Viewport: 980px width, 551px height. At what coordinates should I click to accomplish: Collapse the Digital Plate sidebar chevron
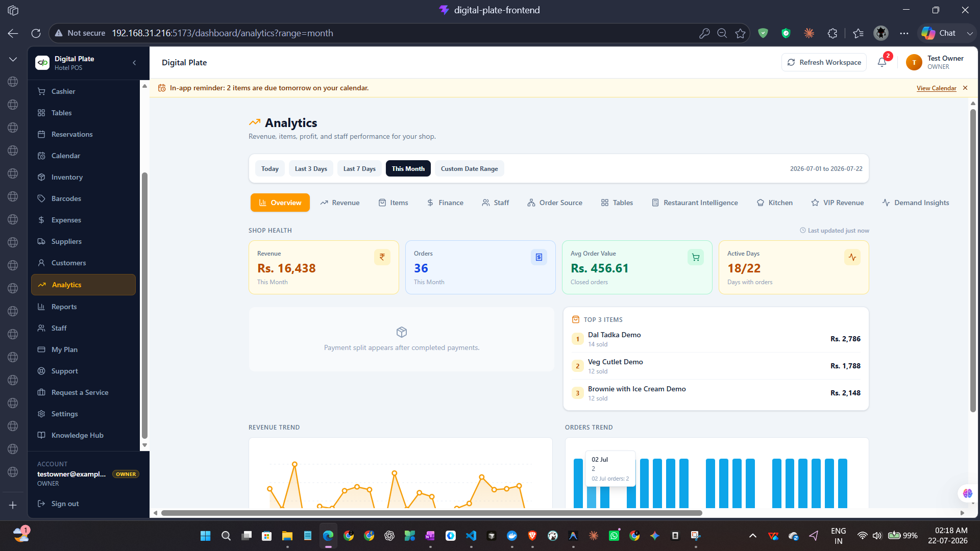tap(134, 63)
